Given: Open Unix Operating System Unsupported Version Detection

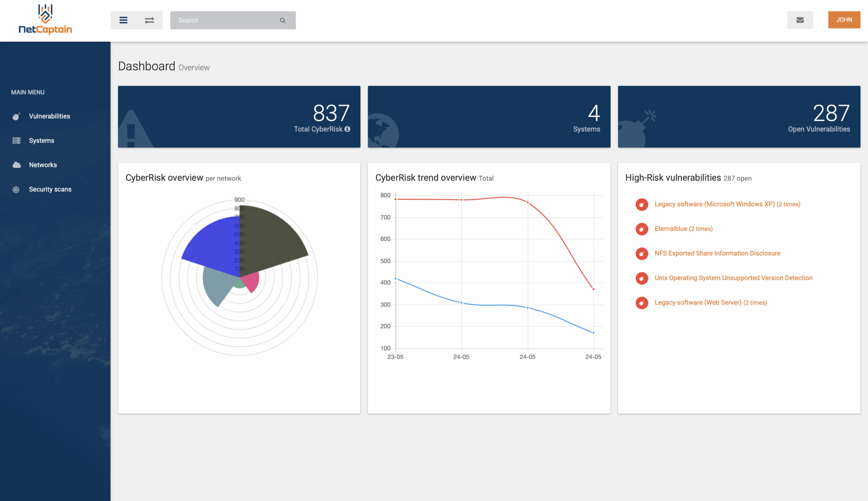Looking at the screenshot, I should pos(733,278).
